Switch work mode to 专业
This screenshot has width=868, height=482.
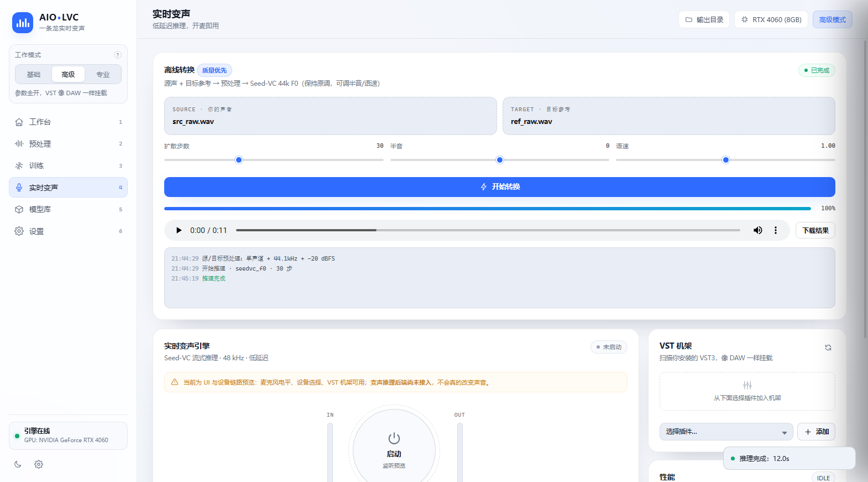[x=103, y=74]
